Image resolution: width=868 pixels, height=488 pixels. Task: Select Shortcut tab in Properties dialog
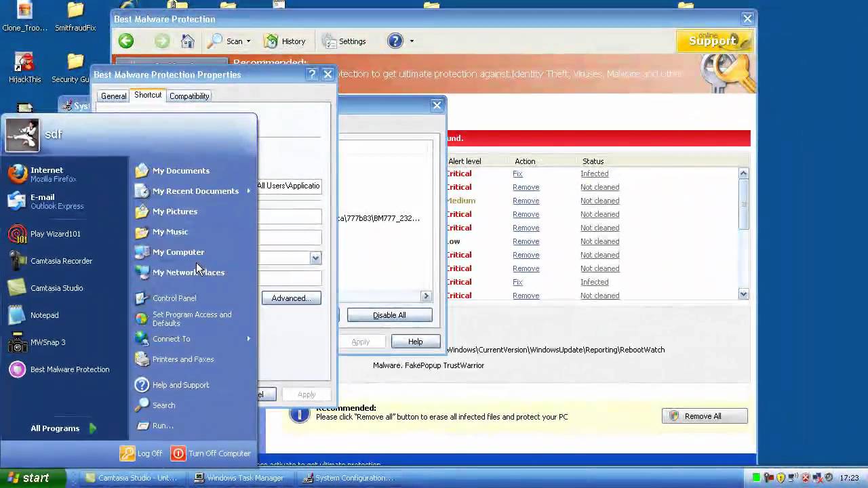click(148, 95)
